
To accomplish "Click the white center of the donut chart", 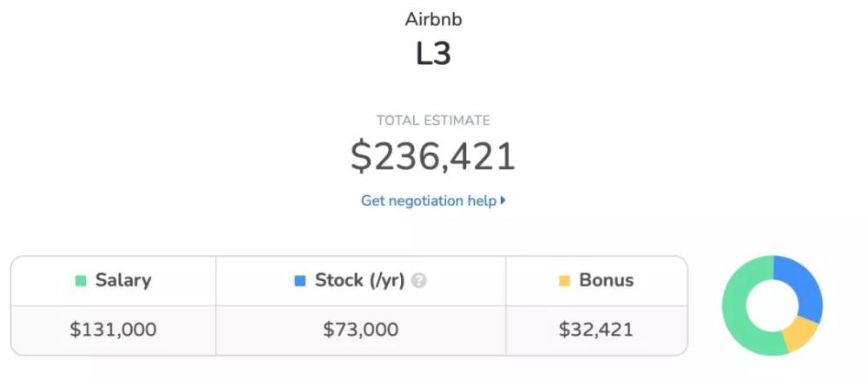I will coord(773,305).
